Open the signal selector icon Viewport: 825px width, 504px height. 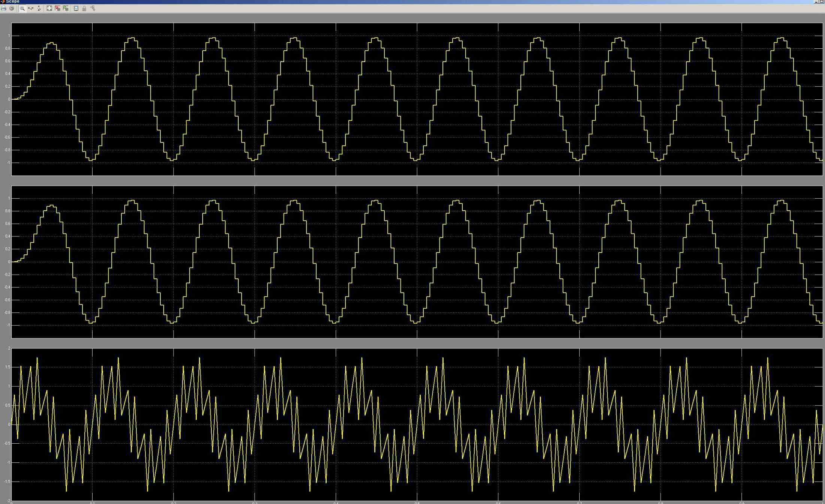(x=93, y=8)
